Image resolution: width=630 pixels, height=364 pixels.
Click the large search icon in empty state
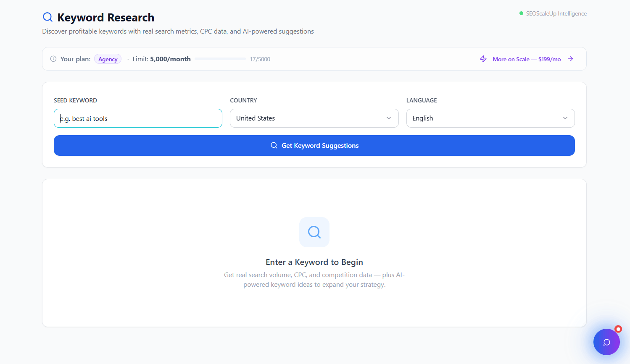point(314,232)
